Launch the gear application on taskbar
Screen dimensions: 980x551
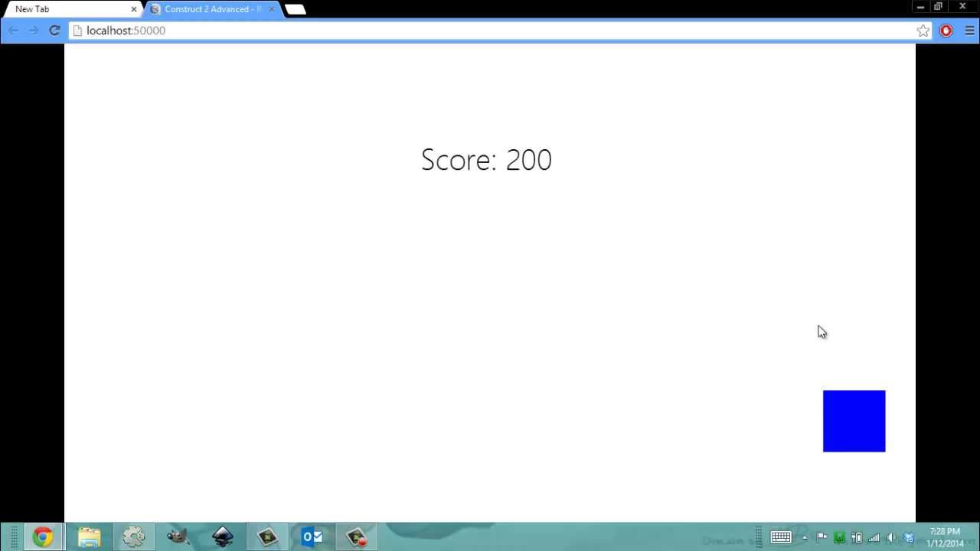[133, 536]
